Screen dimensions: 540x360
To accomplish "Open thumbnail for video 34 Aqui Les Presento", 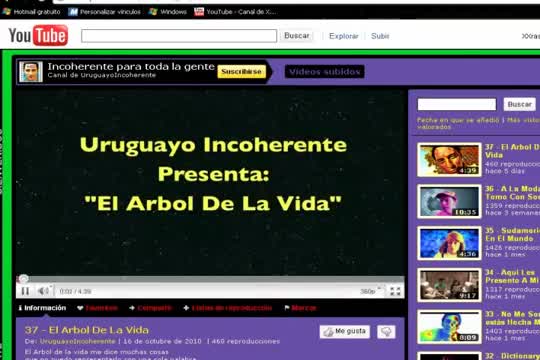I will (449, 285).
